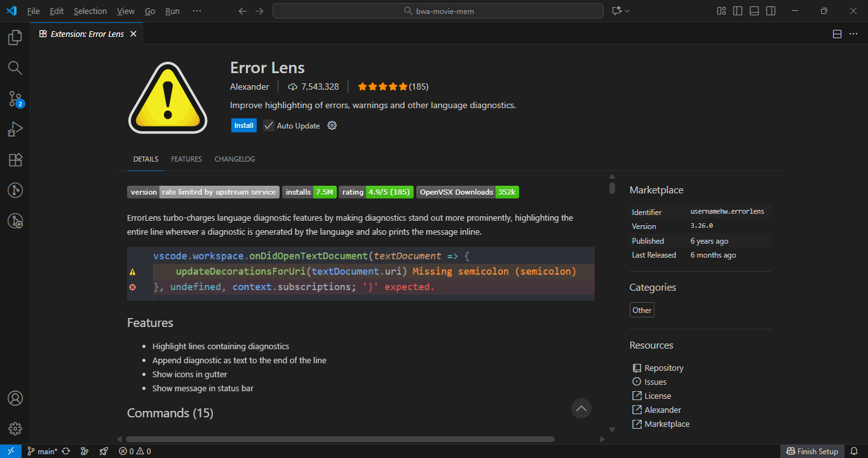The image size is (868, 458).
Task: Open the Extensions view
Action: (15, 160)
